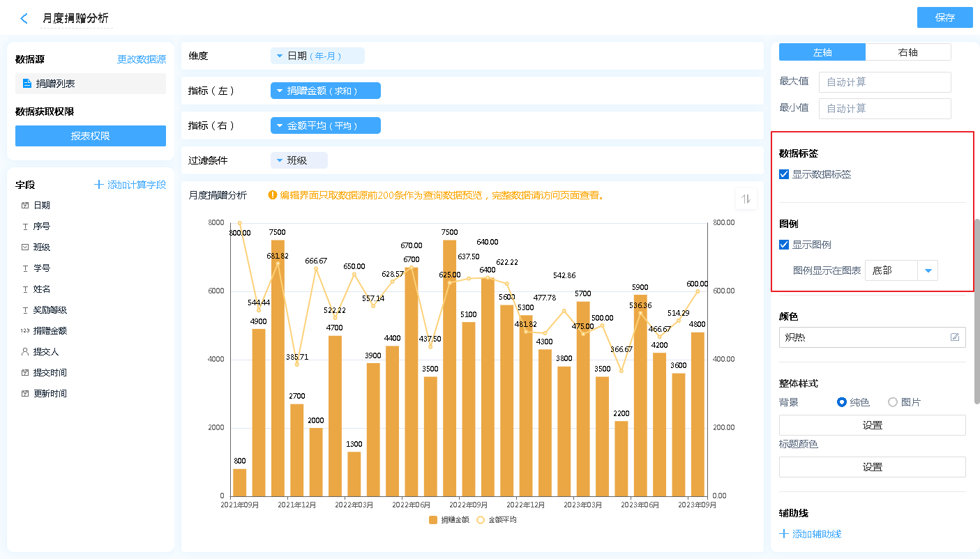Click the 捐赠列表 data source file icon
The image size is (980, 559).
point(27,84)
